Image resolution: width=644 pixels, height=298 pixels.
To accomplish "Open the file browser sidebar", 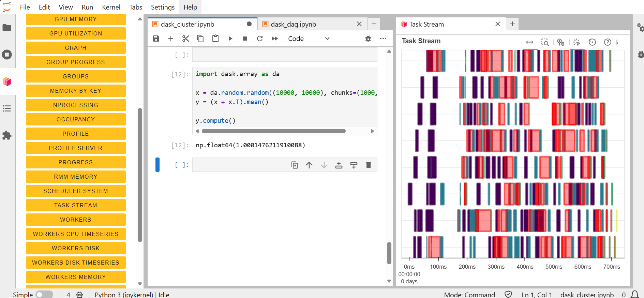I will [x=7, y=28].
